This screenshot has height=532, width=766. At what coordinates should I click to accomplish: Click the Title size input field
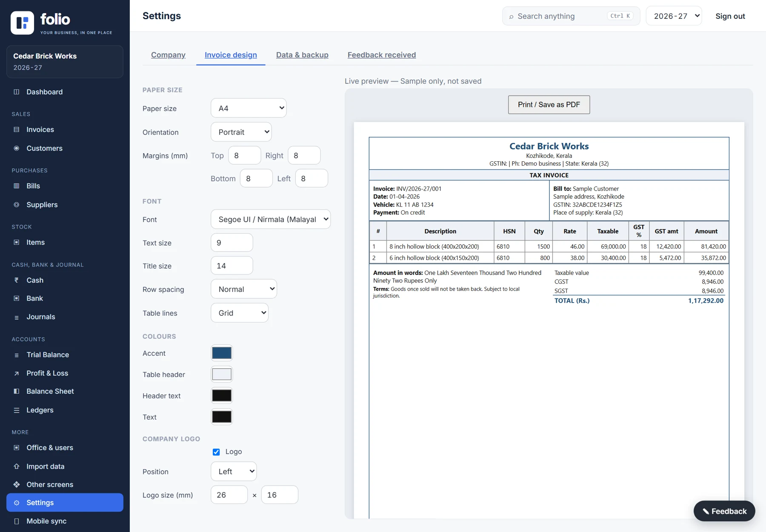232,266
